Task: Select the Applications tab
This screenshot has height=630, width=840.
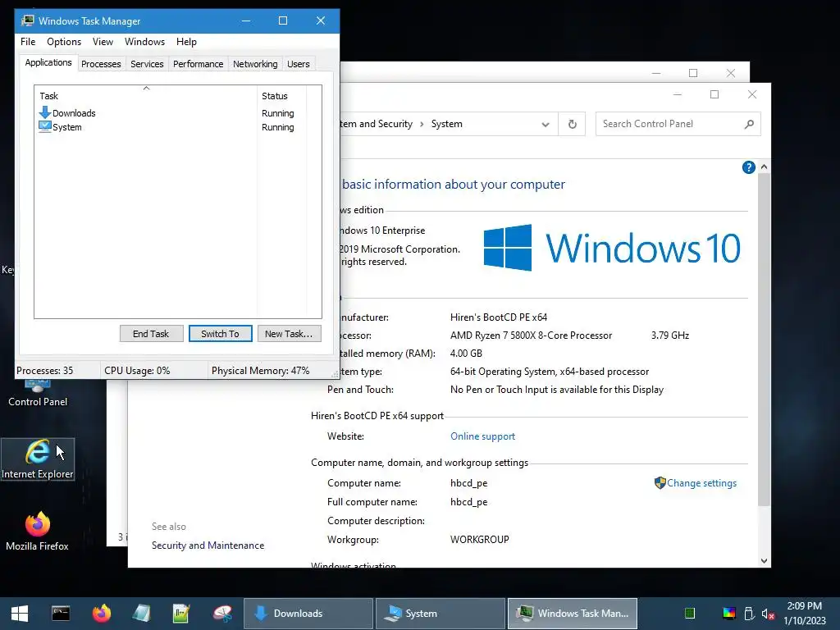Action: click(x=48, y=62)
